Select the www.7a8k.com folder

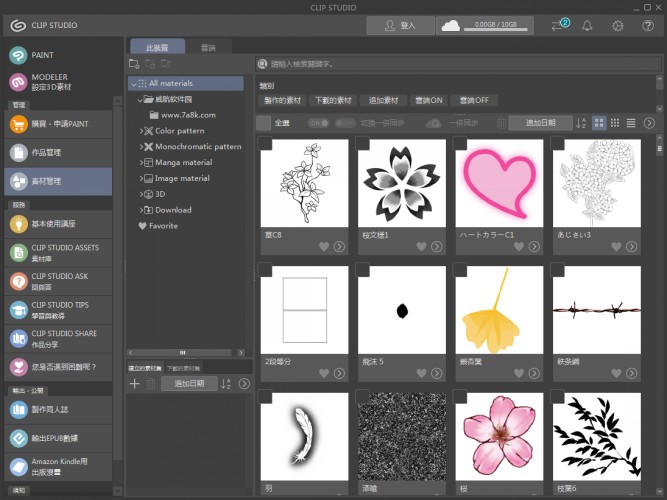tap(182, 115)
